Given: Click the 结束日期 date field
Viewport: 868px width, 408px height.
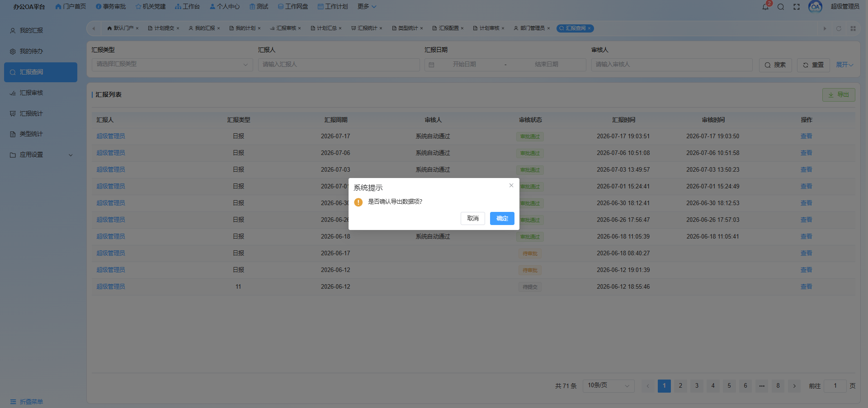Looking at the screenshot, I should [547, 65].
